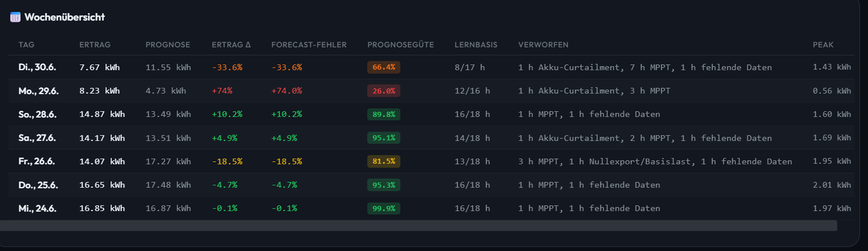Click the 17.27 kWh Prognose value

coord(168,161)
